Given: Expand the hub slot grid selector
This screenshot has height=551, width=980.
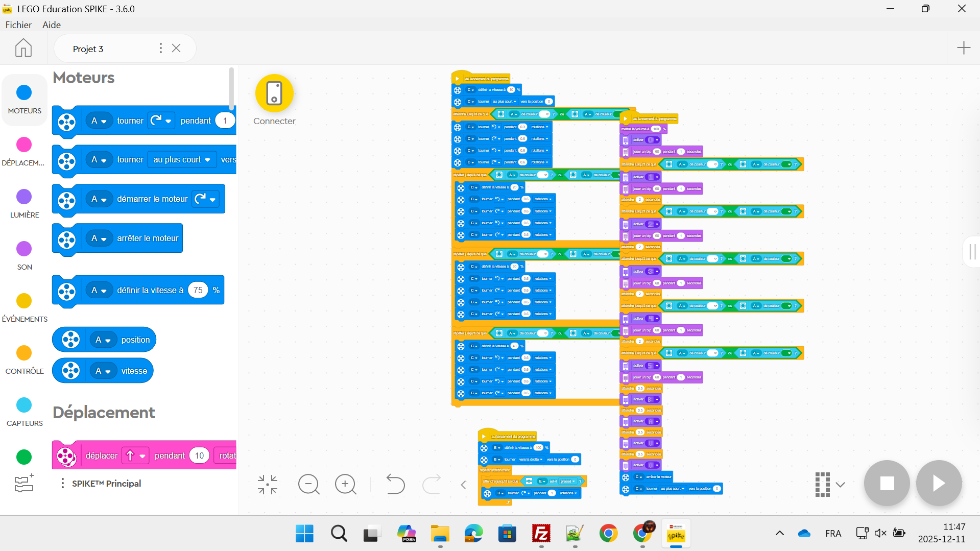Looking at the screenshot, I should click(x=829, y=484).
